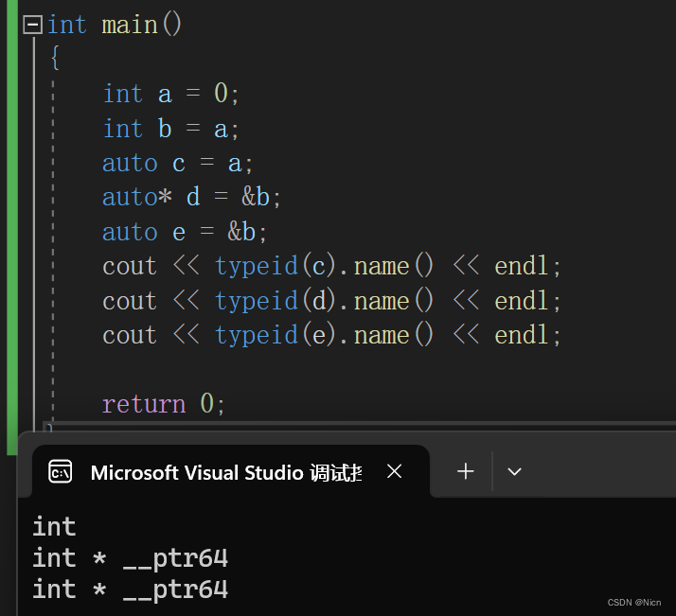This screenshot has height=616, width=676.
Task: Select the Microsoft Visual Studio debug console tab
Action: pyautogui.click(x=231, y=471)
